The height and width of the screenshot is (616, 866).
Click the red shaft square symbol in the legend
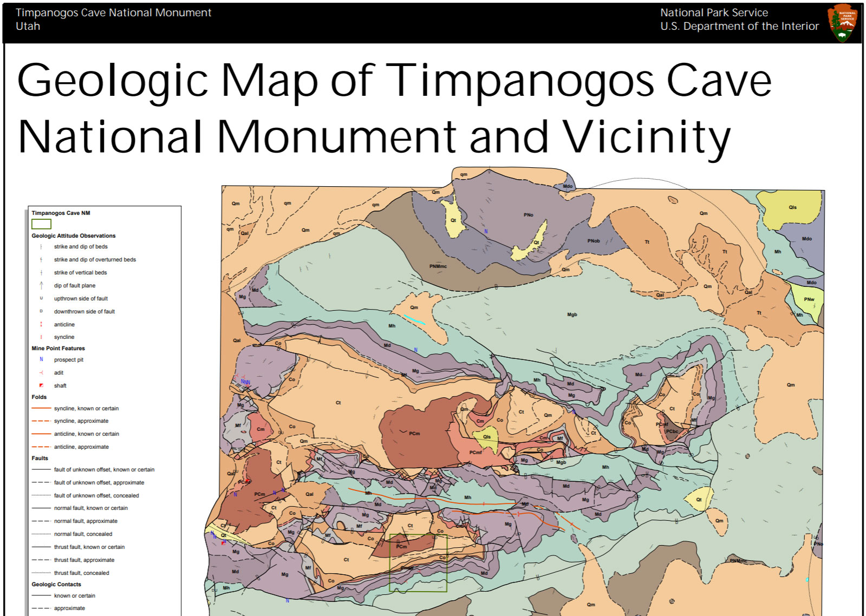click(x=41, y=385)
